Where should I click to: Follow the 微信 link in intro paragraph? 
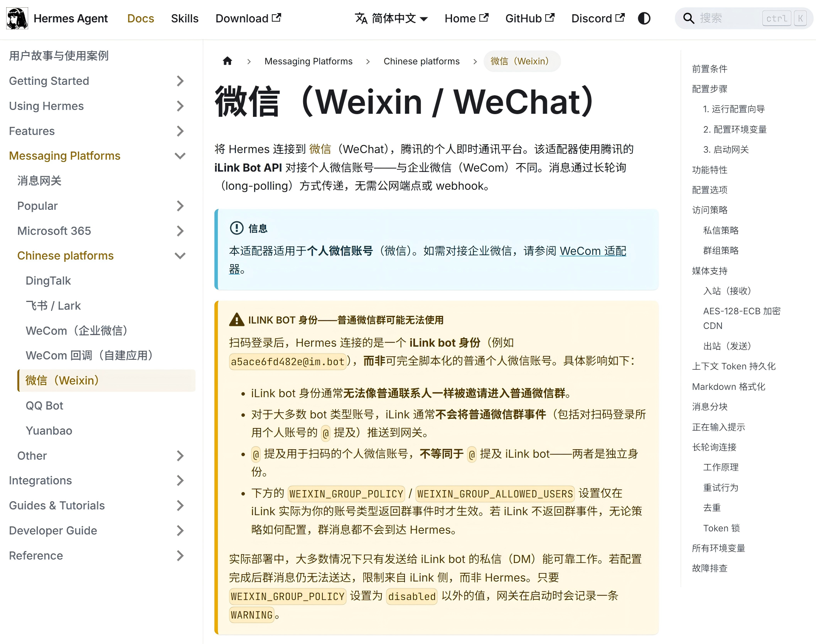click(x=320, y=149)
